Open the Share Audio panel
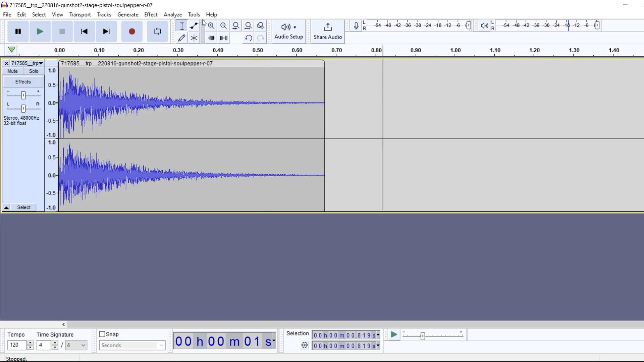644x362 pixels. [x=327, y=31]
